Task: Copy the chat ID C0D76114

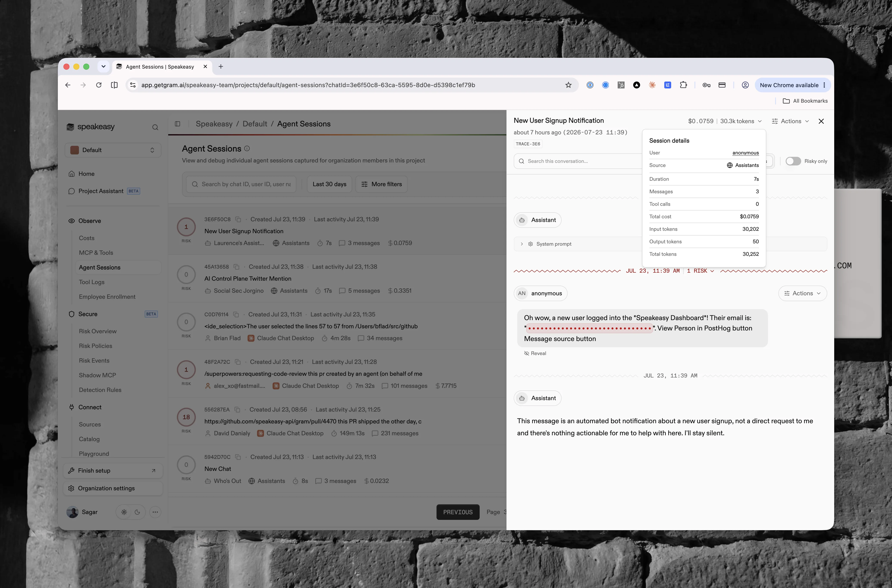Action: click(236, 315)
